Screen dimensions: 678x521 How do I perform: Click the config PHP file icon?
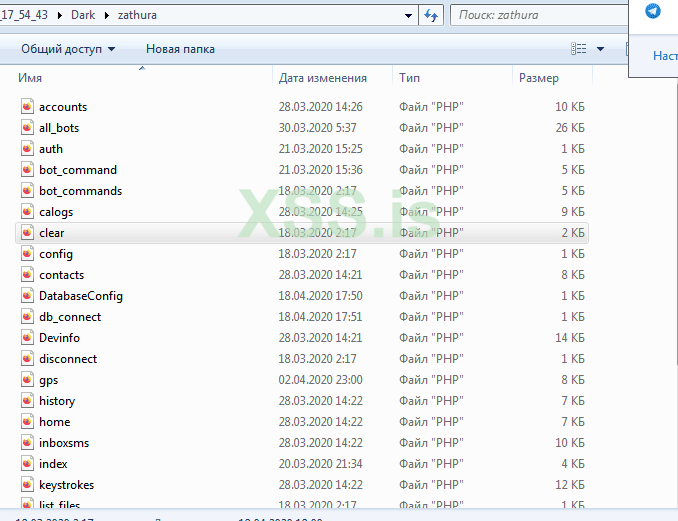[x=27, y=253]
